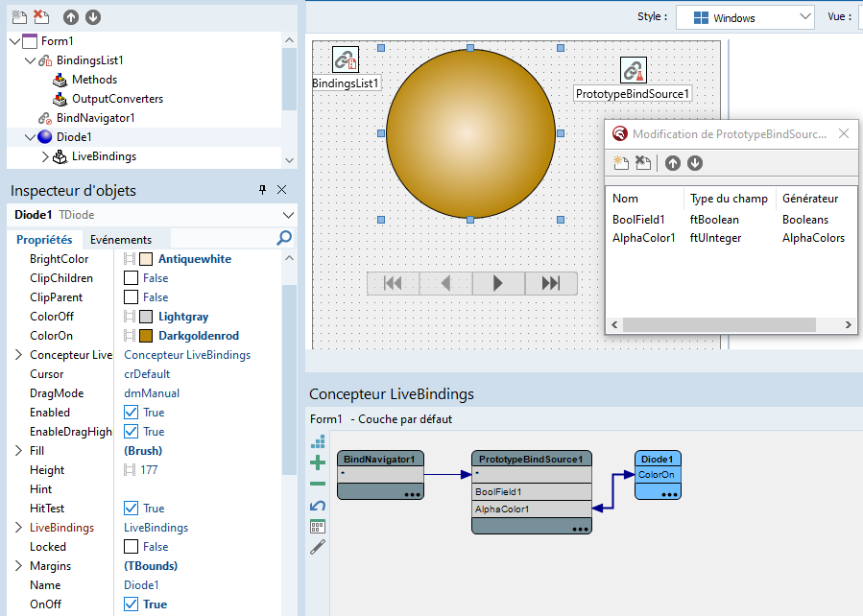Expand the LiveBindings node under Diode1
The height and width of the screenshot is (616, 863).
pos(44,156)
